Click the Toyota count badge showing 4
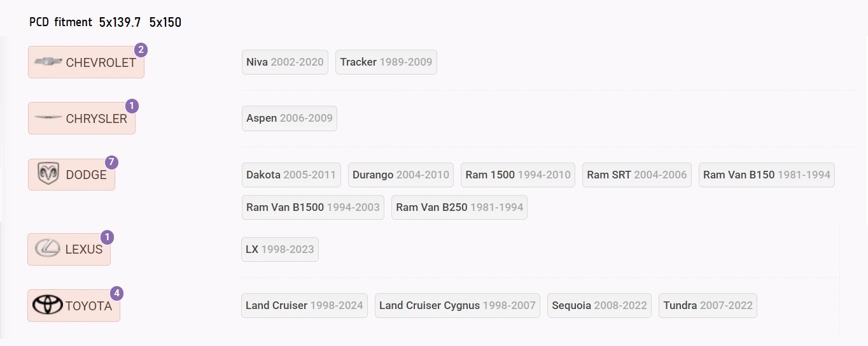 117,293
